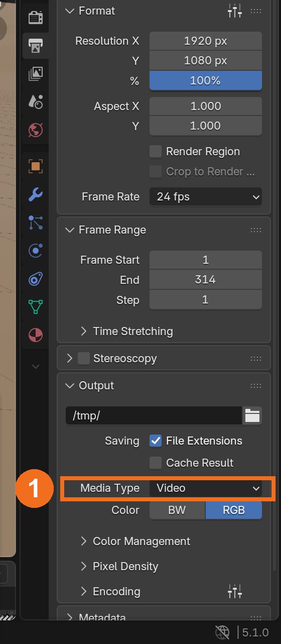Open the Scene properties tab
Image resolution: width=281 pixels, height=644 pixels.
click(x=36, y=102)
